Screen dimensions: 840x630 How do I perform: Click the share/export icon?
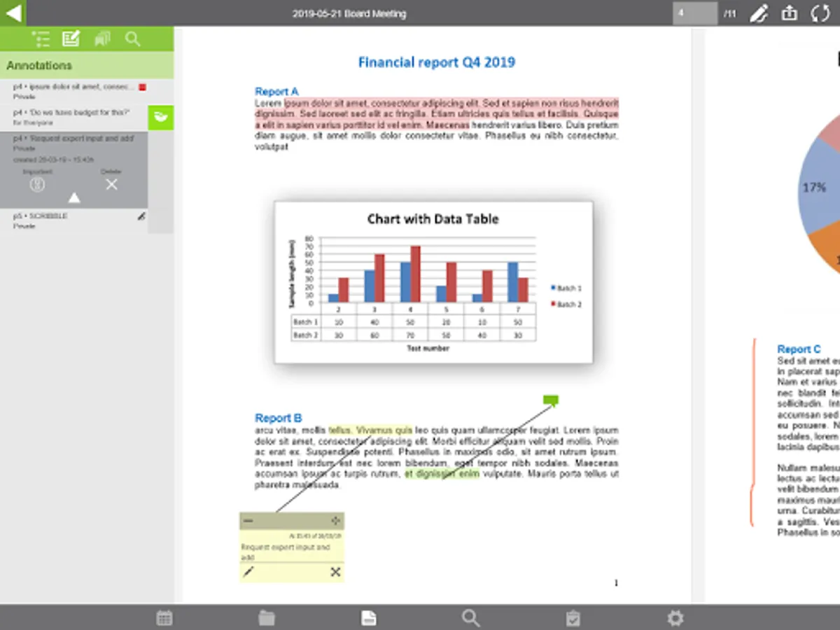(x=790, y=13)
